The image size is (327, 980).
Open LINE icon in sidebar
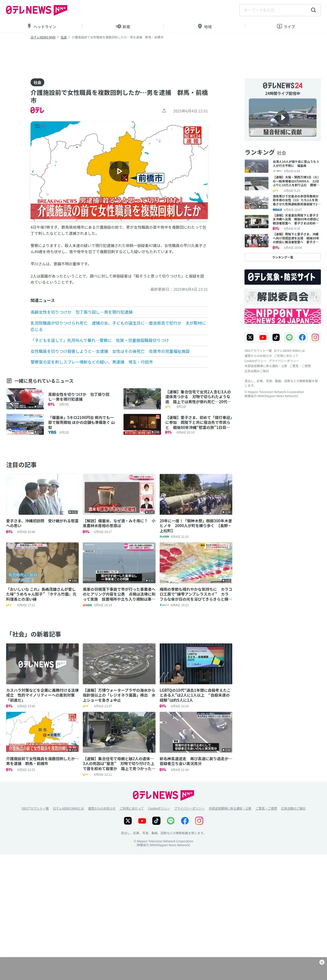tap(289, 337)
